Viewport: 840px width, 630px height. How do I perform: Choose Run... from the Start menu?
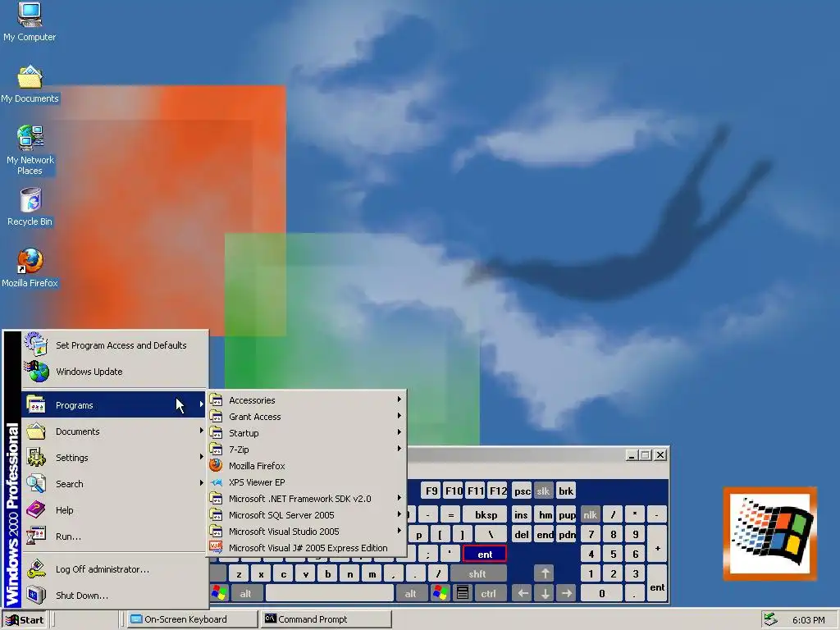tap(114, 536)
